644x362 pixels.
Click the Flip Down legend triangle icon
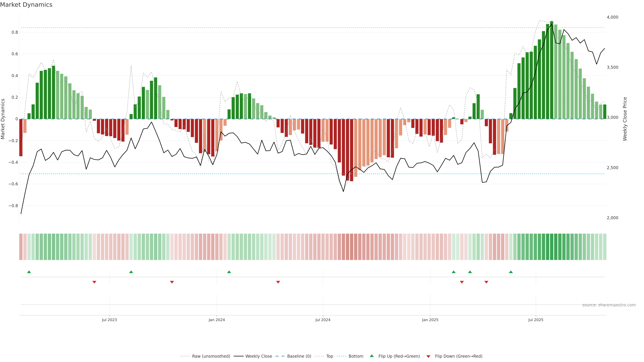tap(428, 356)
